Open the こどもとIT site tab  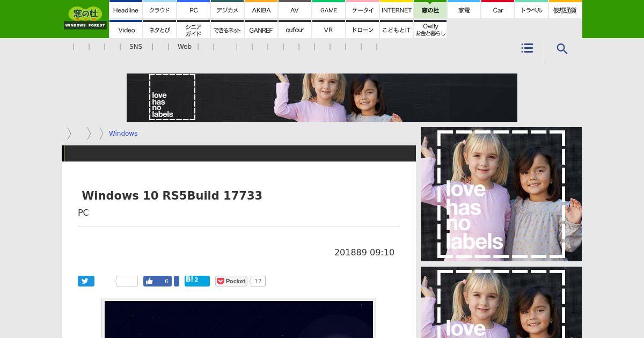coord(396,30)
